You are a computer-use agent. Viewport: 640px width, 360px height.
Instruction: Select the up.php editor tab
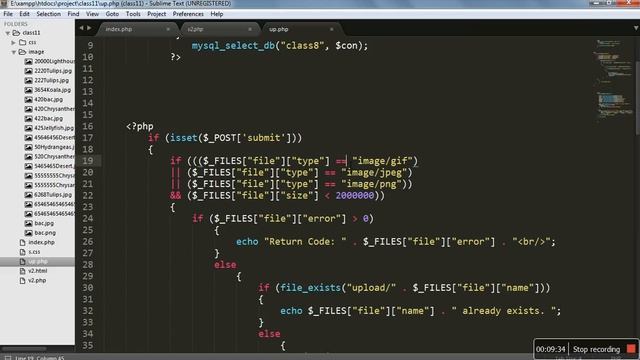[301, 29]
